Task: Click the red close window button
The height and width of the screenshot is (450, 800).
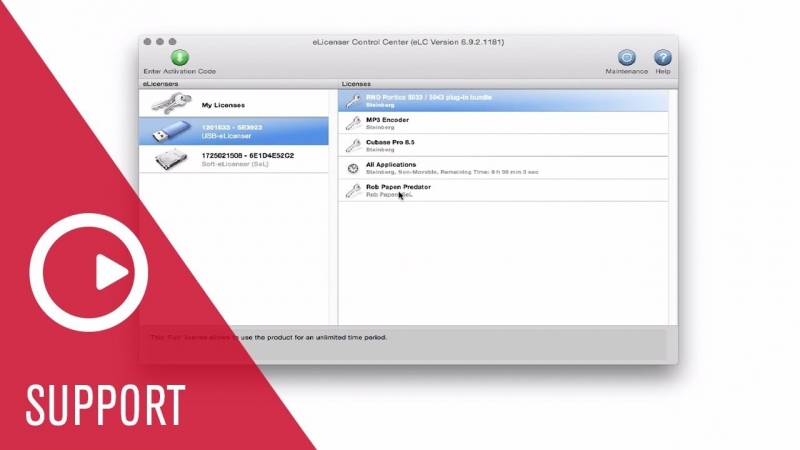Action: [x=147, y=41]
